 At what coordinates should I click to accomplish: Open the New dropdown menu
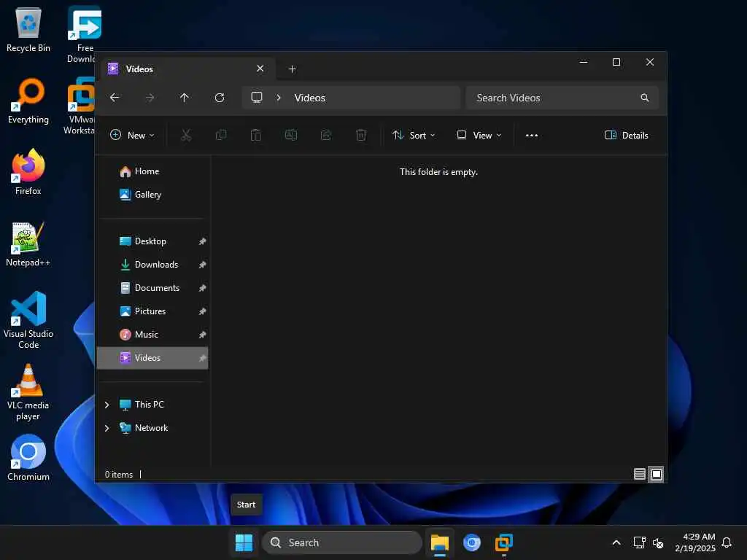[x=132, y=135]
